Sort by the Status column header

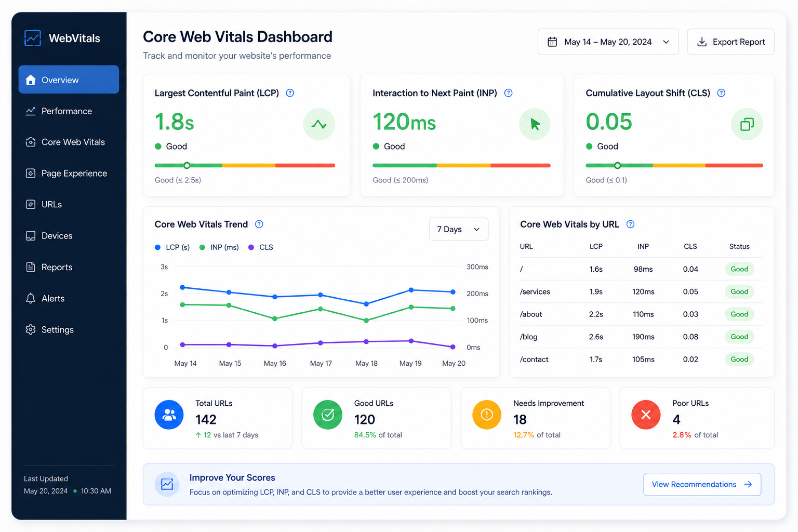tap(739, 246)
